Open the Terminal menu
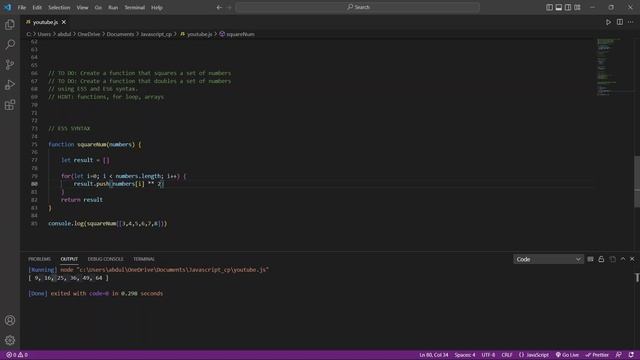640x360 pixels. [135, 7]
